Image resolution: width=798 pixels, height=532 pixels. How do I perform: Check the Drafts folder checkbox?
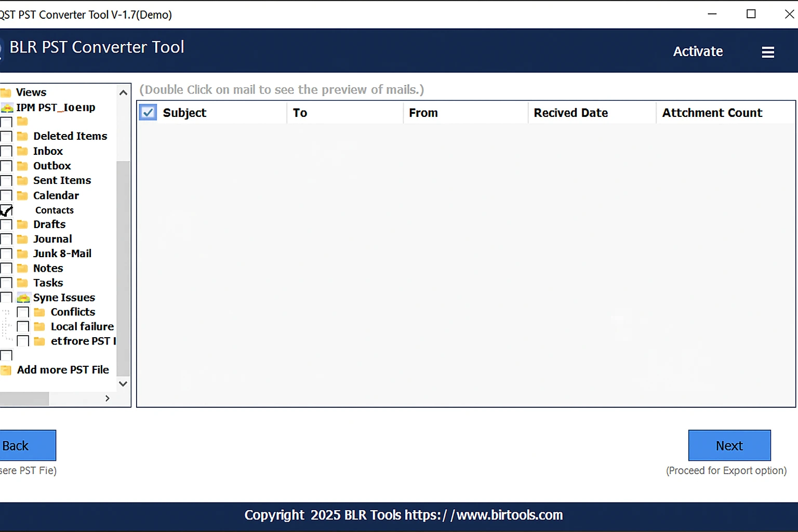[6, 224]
